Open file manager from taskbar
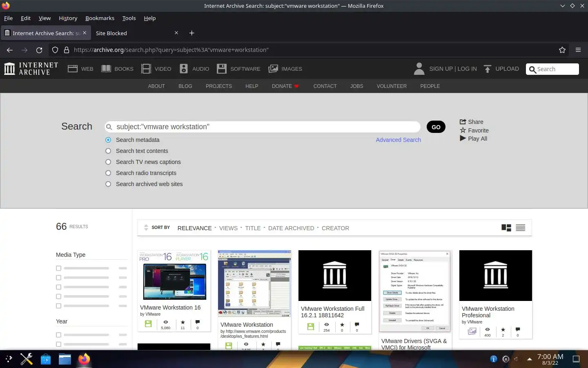The height and width of the screenshot is (368, 588). pyautogui.click(x=65, y=359)
